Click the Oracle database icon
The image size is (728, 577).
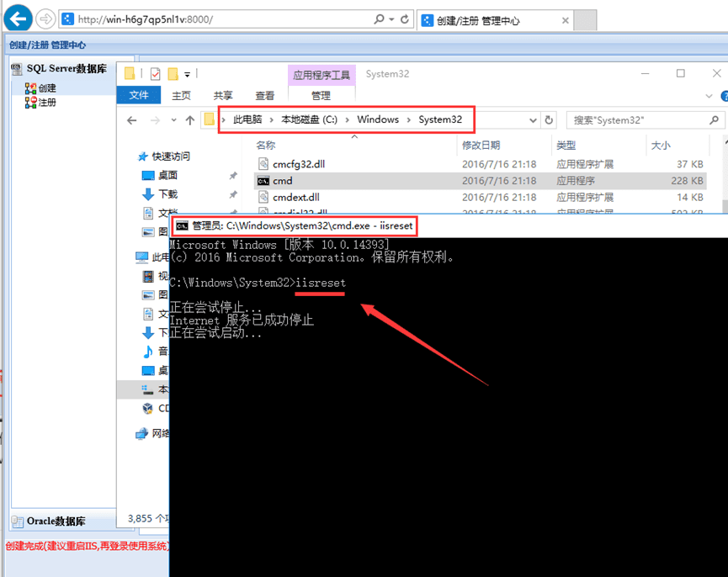pos(17,521)
